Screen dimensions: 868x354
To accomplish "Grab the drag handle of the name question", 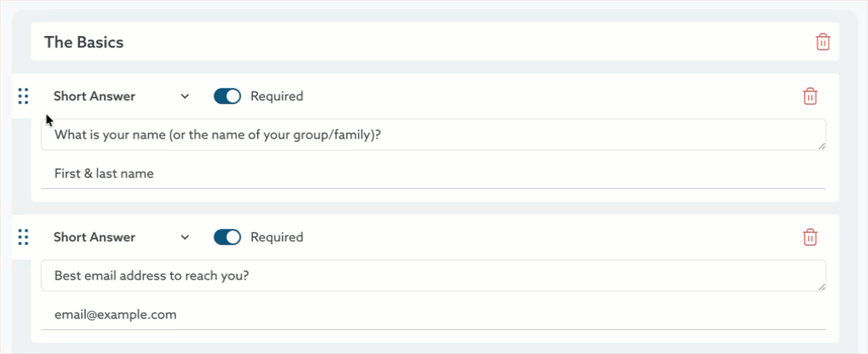I will click(23, 96).
